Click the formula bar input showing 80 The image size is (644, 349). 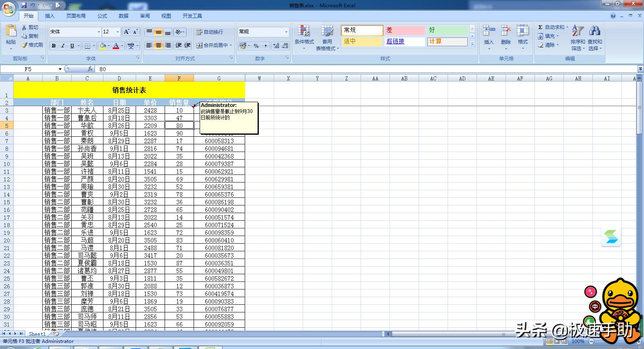coord(367,69)
